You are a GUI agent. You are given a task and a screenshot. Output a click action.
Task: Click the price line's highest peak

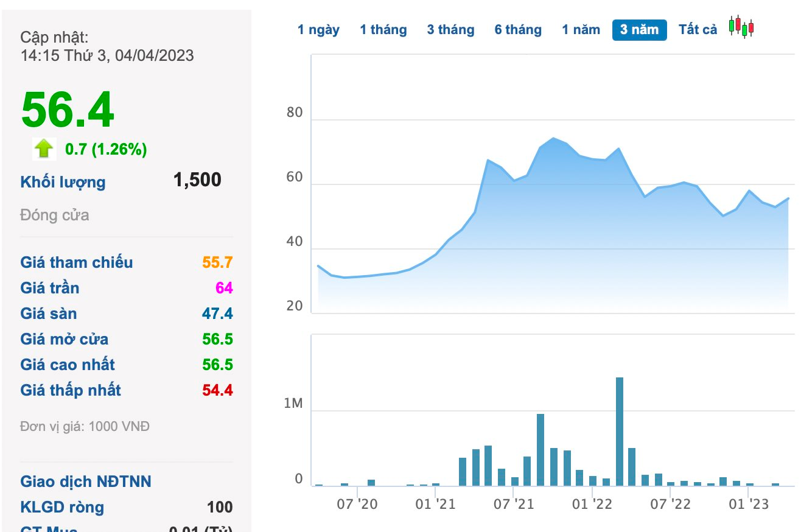pyautogui.click(x=553, y=138)
